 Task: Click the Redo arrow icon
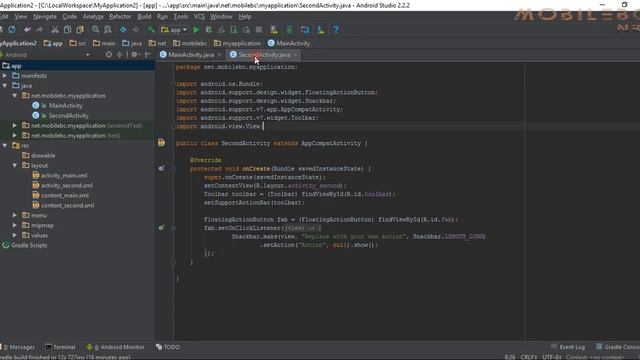40,30
